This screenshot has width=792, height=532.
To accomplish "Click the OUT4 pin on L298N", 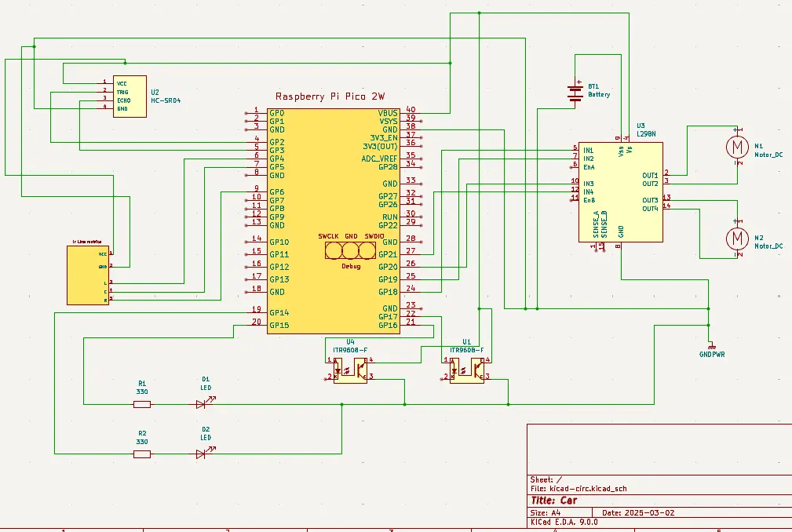I will coord(650,209).
